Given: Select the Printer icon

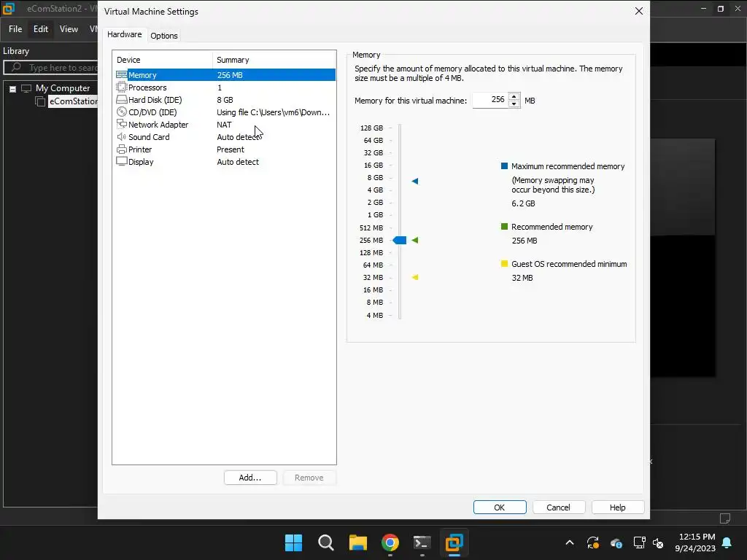Looking at the screenshot, I should pyautogui.click(x=122, y=149).
